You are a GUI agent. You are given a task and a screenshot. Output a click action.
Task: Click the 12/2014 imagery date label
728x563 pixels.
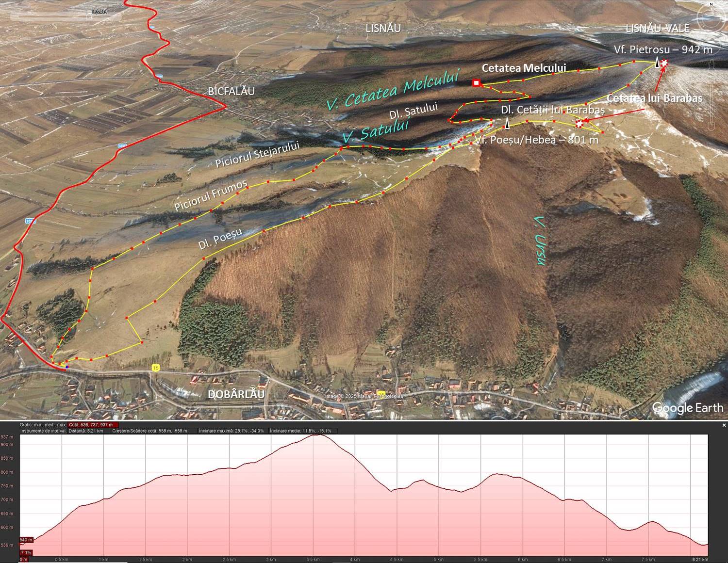tap(99, 12)
